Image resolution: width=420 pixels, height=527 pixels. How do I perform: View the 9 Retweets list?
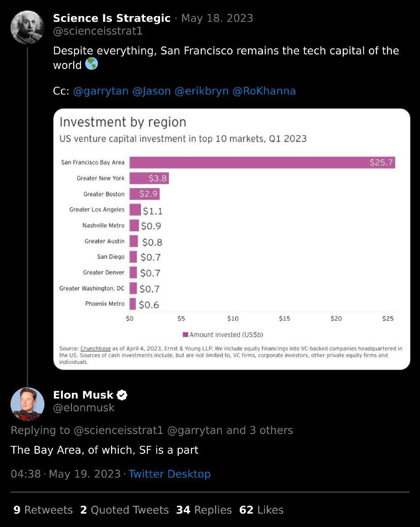pos(43,510)
